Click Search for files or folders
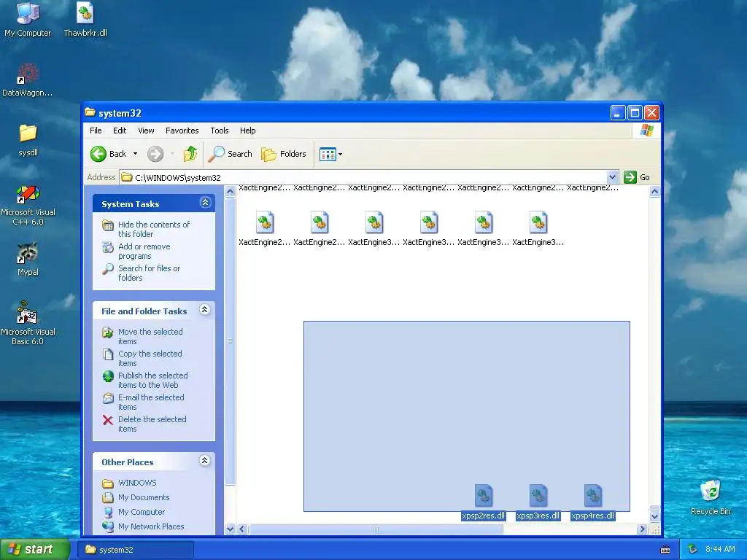The height and width of the screenshot is (560, 747). [149, 273]
